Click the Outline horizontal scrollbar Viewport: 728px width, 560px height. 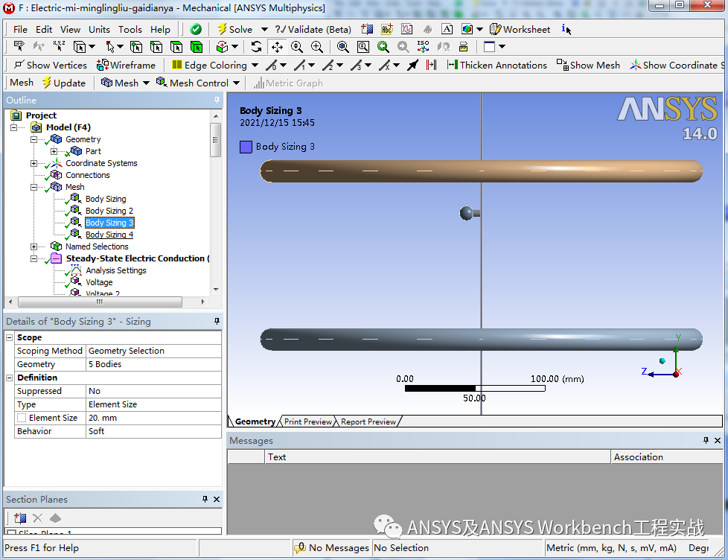[100, 302]
